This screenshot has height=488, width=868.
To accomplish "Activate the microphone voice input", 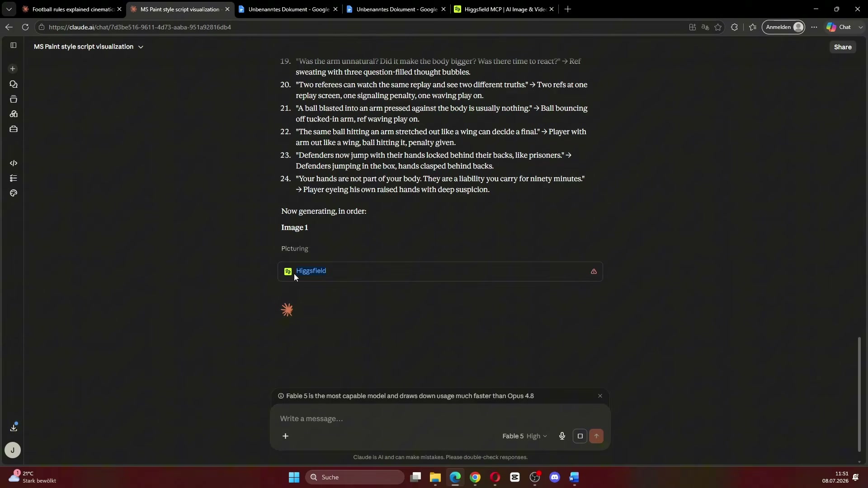I will point(562,436).
